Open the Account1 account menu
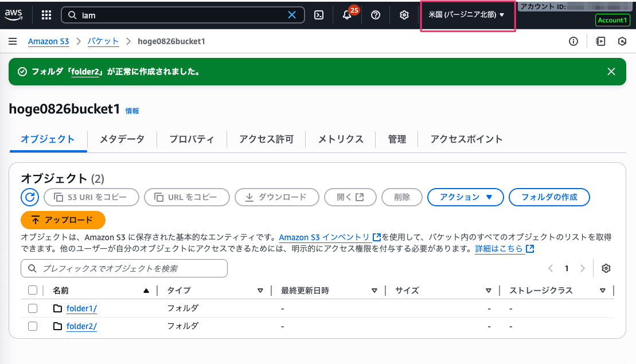Screen dimensions: 636x364 point(612,20)
